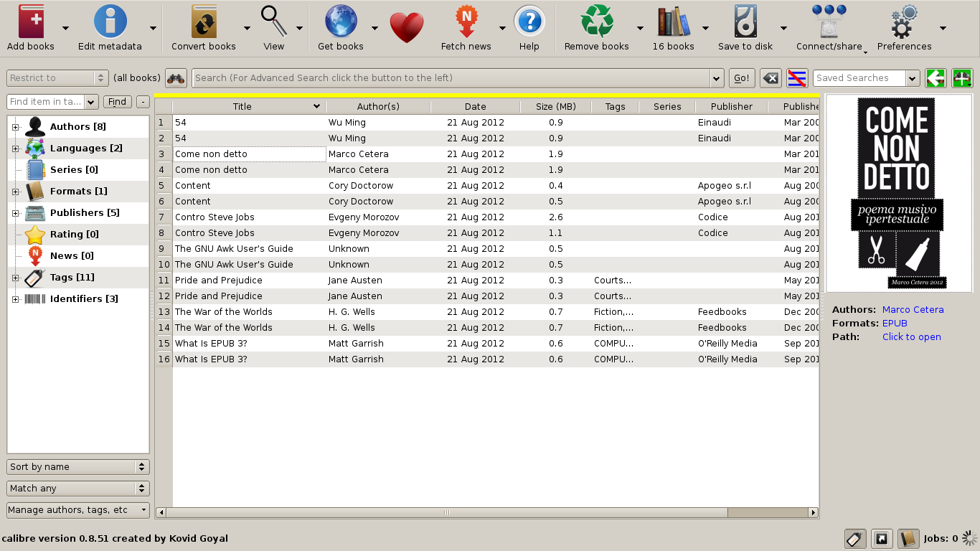
Task: Expand the Identifiers [3] tree node
Action: [15, 299]
